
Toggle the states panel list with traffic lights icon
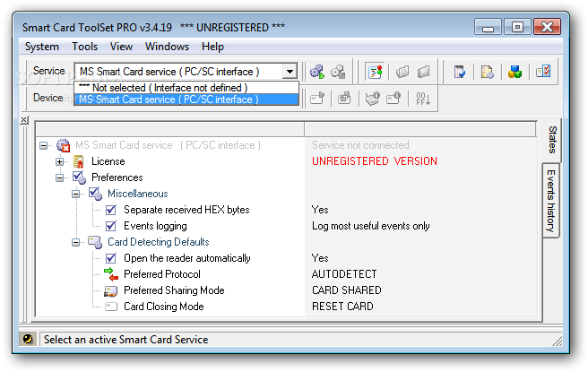[x=375, y=71]
